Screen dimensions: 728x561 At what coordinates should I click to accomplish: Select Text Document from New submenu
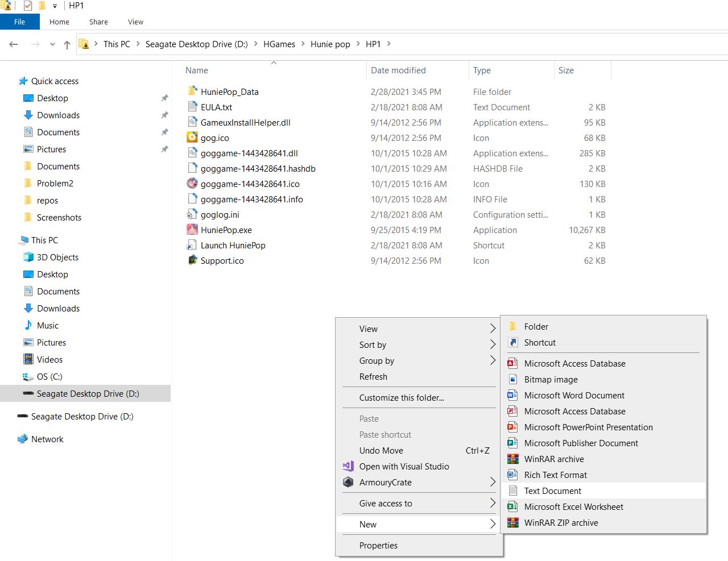(x=552, y=491)
